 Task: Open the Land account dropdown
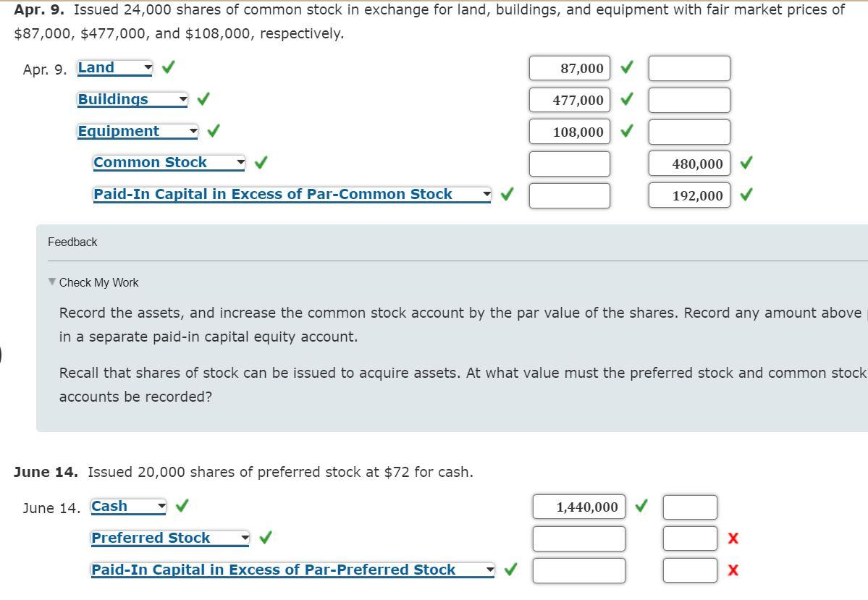pos(147,67)
